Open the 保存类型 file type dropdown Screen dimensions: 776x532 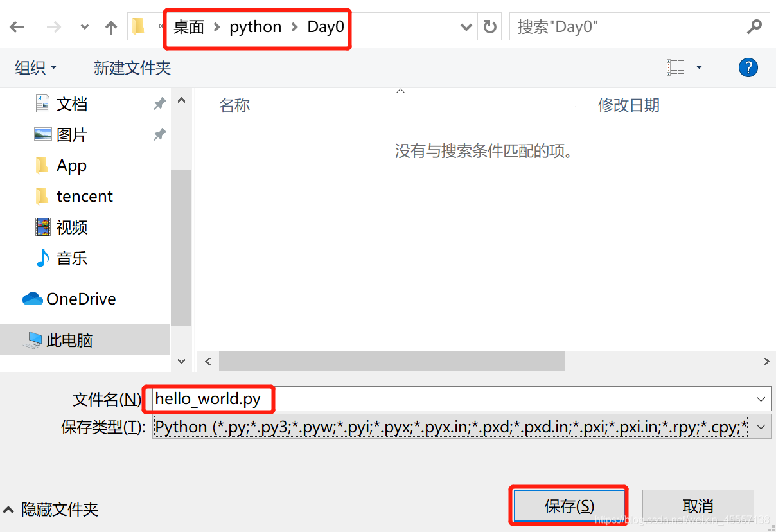(x=759, y=426)
